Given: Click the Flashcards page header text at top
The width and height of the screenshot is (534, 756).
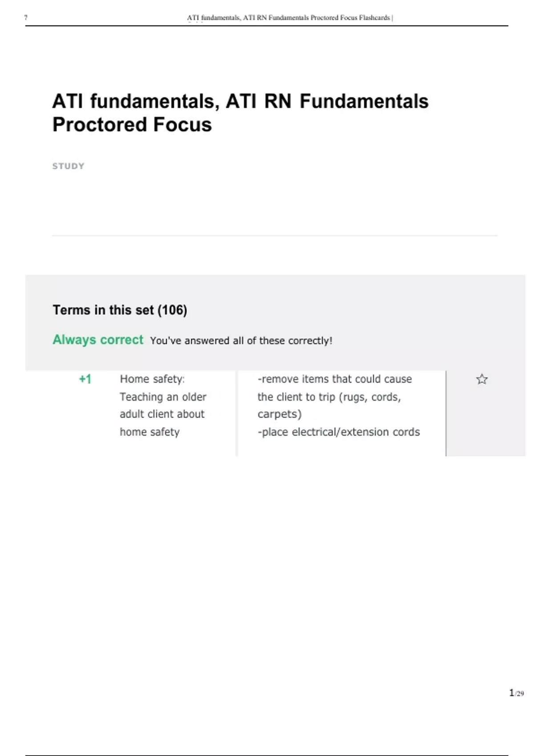Looking at the screenshot, I should pyautogui.click(x=289, y=18).
